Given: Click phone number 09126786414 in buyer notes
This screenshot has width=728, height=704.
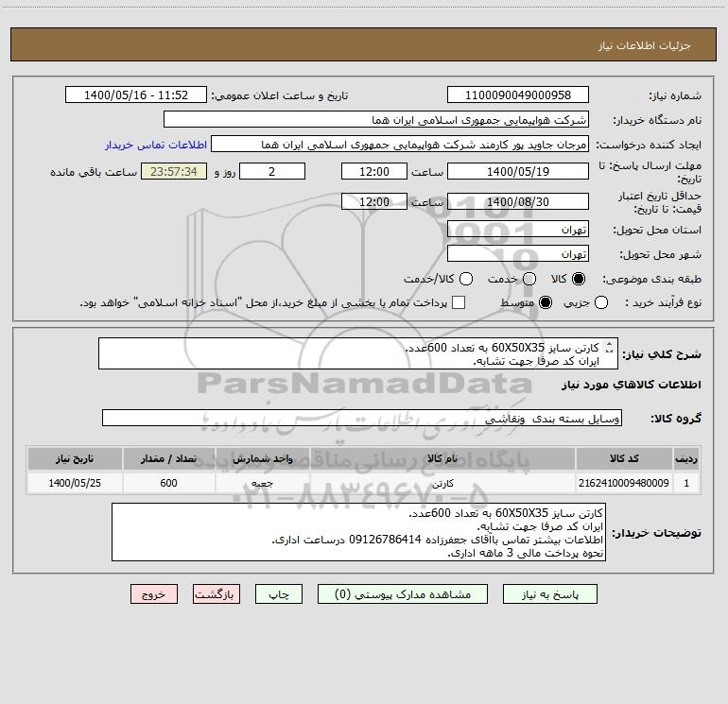Looking at the screenshot, I should [x=385, y=540].
